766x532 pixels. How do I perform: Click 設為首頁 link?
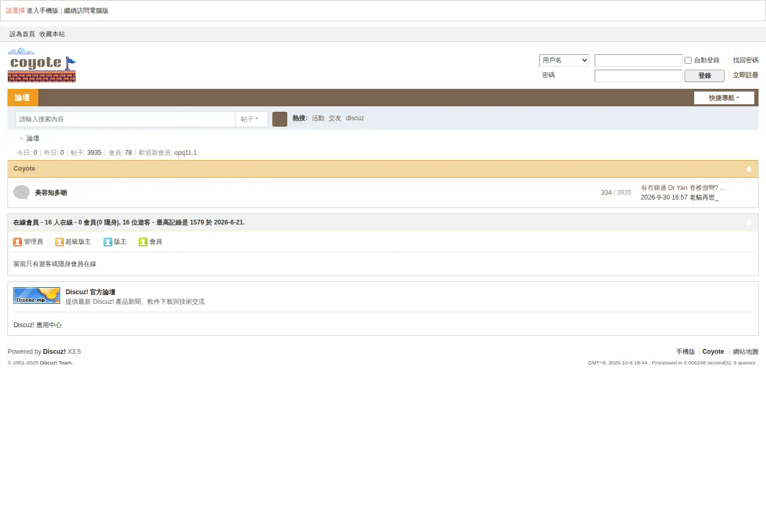click(x=22, y=34)
